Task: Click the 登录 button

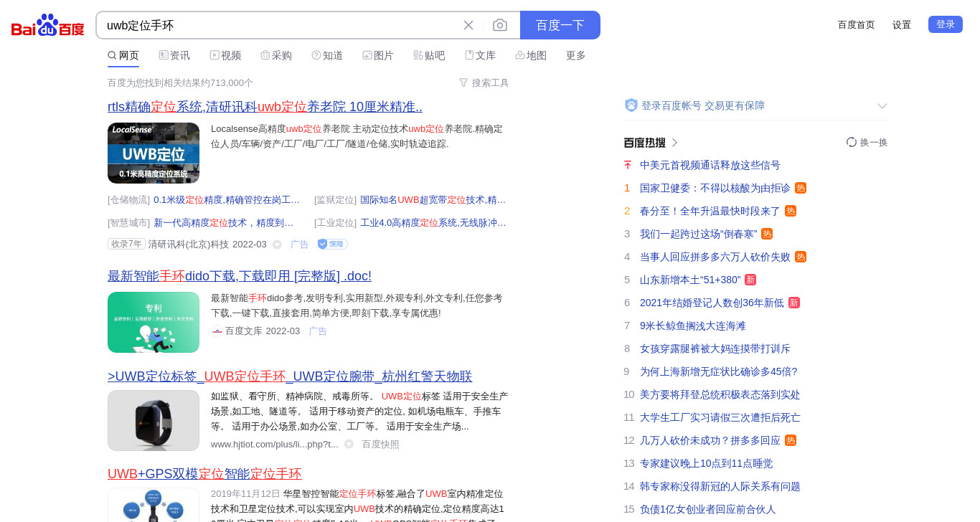Action: click(946, 24)
